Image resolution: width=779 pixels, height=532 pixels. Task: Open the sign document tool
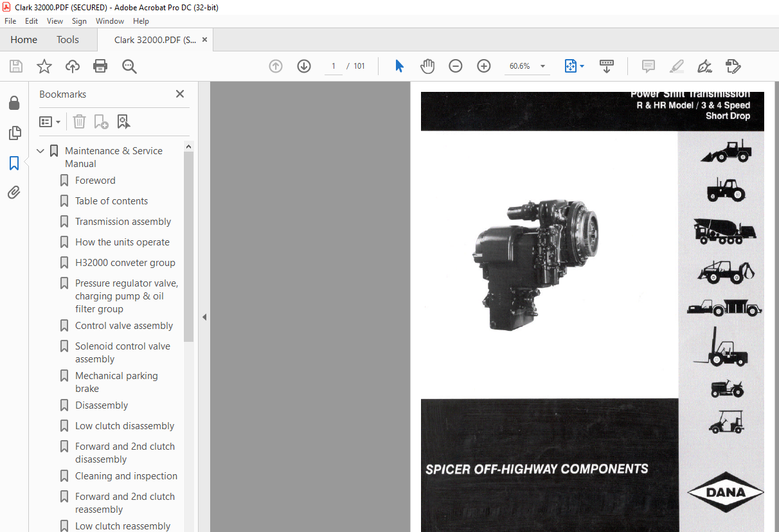pos(705,66)
